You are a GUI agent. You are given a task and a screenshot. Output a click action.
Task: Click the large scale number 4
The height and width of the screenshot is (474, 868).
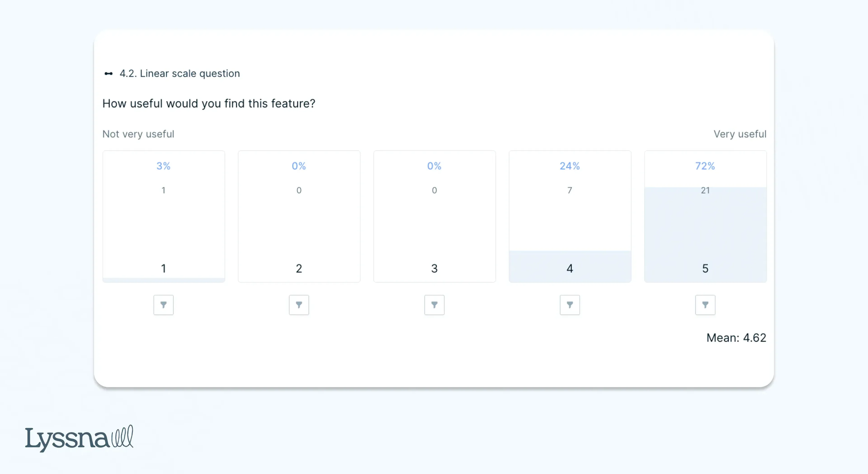coord(570,268)
